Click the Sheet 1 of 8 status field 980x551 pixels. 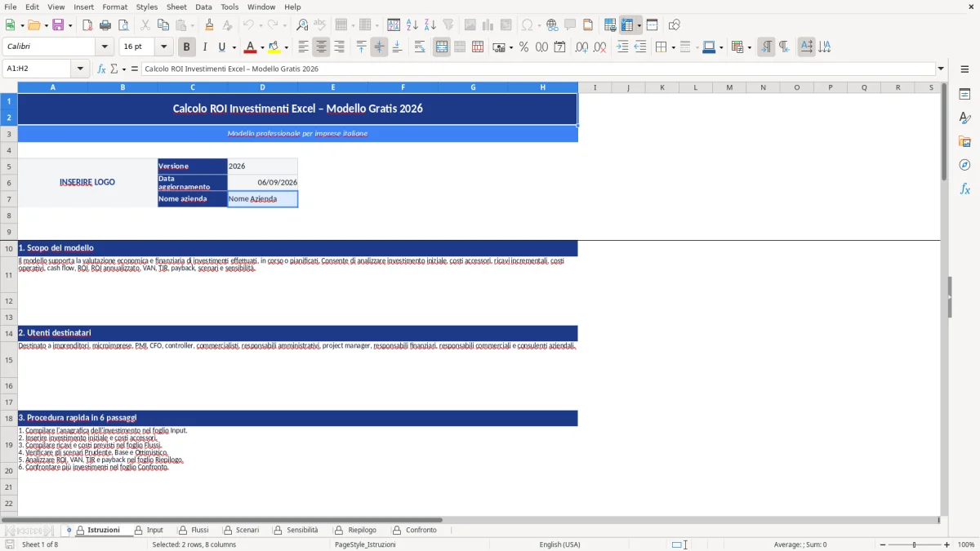40,544
